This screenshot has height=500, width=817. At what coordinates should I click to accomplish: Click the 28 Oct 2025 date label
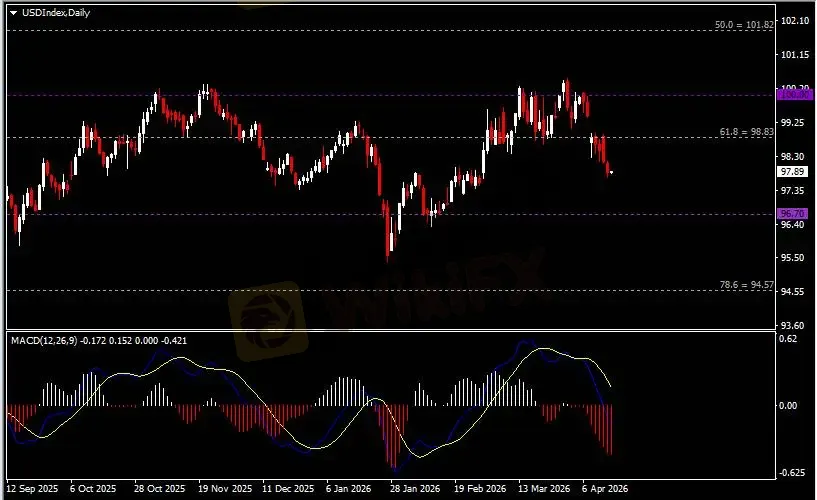159,489
